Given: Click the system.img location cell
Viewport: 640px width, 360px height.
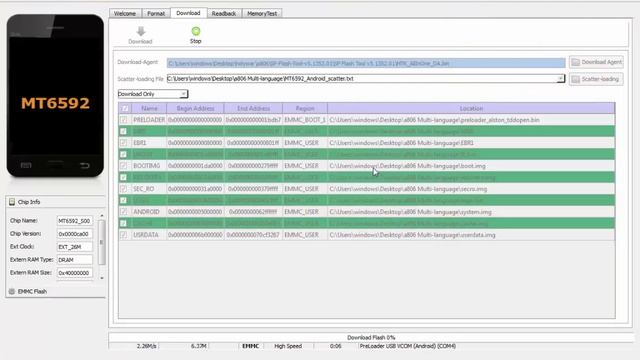Looking at the screenshot, I should [471, 212].
